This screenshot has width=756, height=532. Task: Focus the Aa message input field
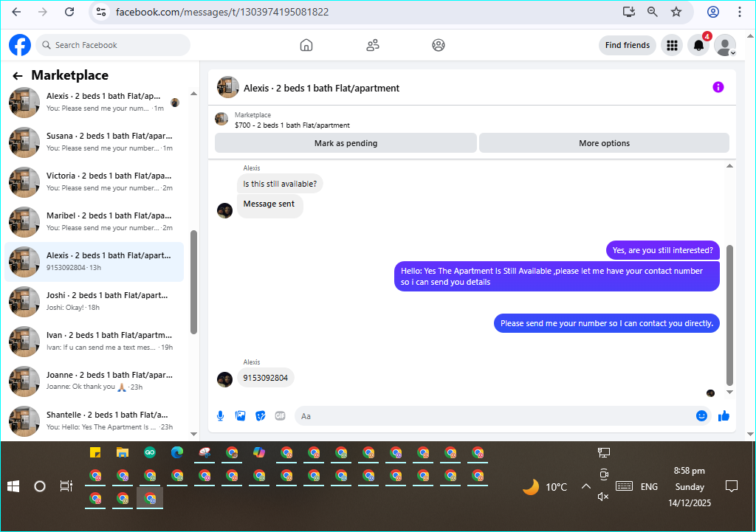(x=494, y=416)
